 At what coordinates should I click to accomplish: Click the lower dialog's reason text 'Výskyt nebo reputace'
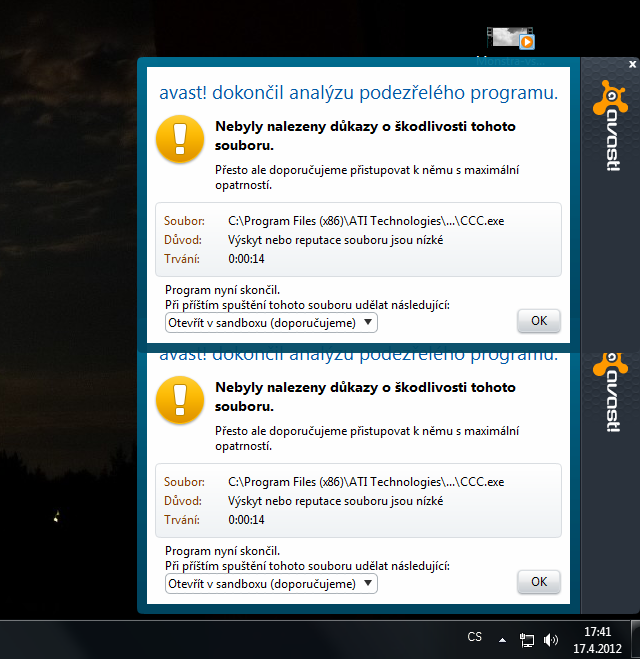click(x=335, y=501)
